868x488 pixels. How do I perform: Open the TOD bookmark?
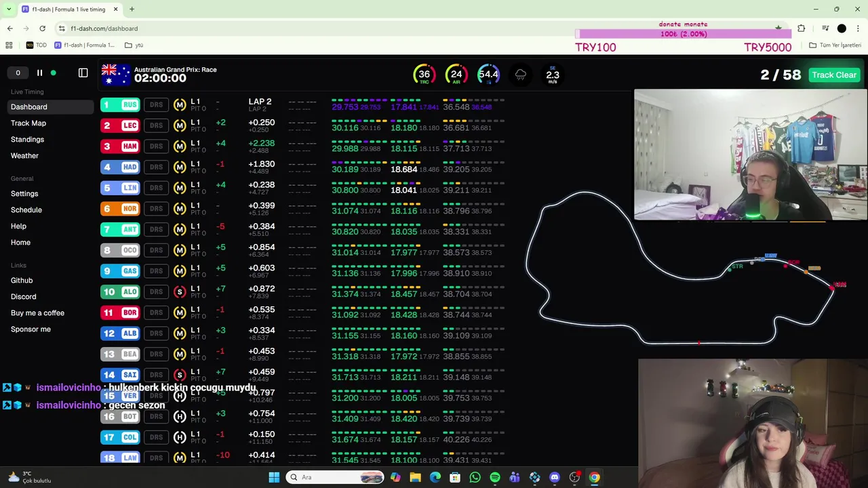pos(37,45)
